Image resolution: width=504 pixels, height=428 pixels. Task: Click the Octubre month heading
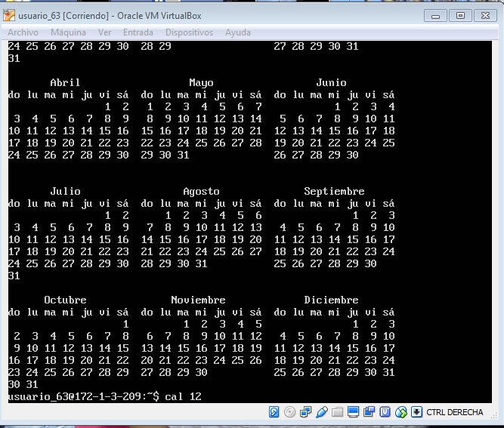click(65, 300)
